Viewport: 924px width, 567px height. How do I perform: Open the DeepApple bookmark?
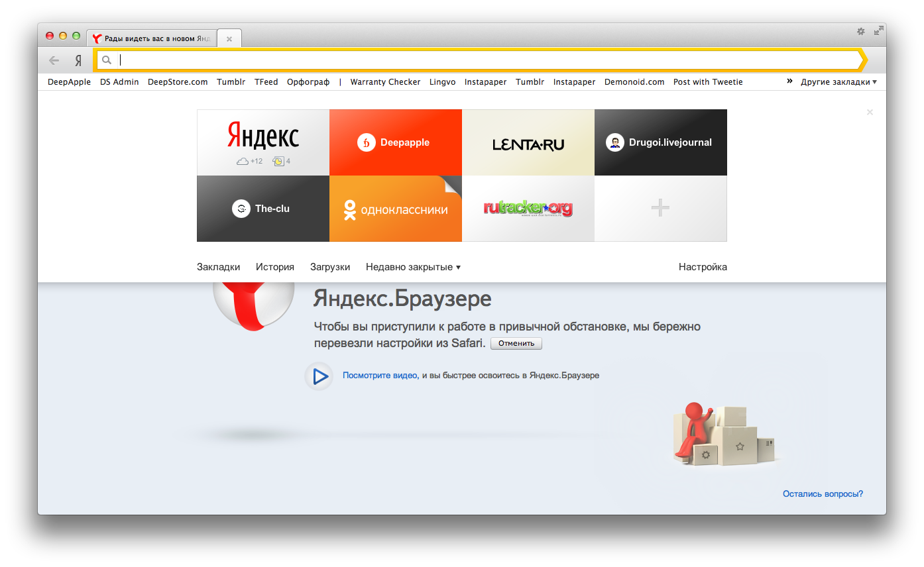point(70,82)
